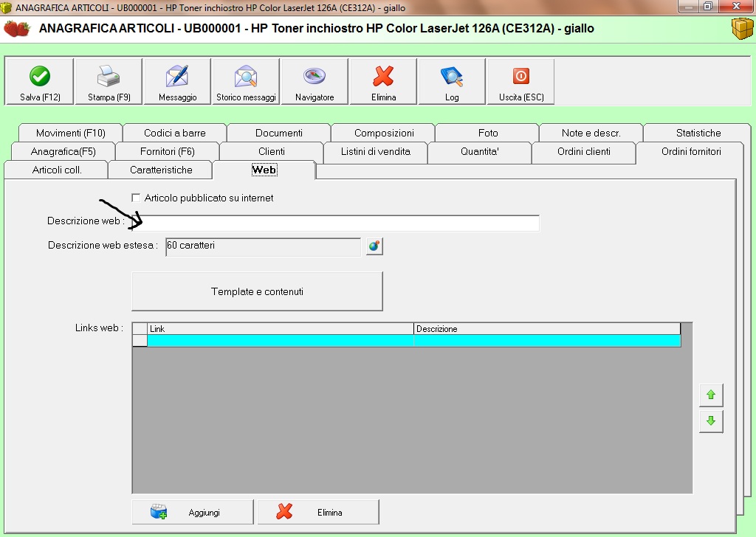Move link up with green arrow
This screenshot has width=756, height=537.
coord(711,395)
